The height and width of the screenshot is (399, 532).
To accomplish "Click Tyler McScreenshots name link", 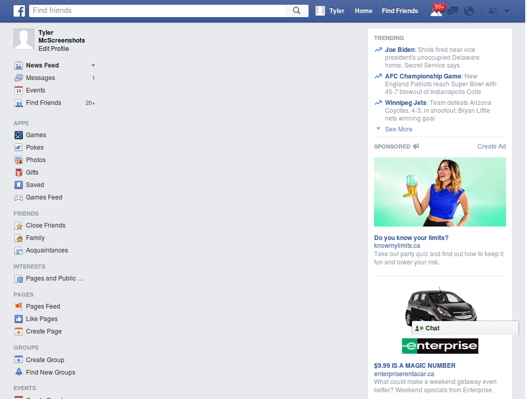I will [x=61, y=36].
